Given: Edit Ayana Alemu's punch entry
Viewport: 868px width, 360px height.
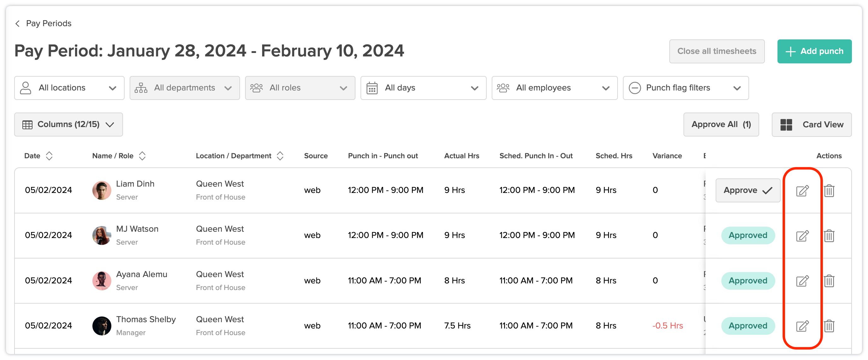Looking at the screenshot, I should click(x=802, y=281).
